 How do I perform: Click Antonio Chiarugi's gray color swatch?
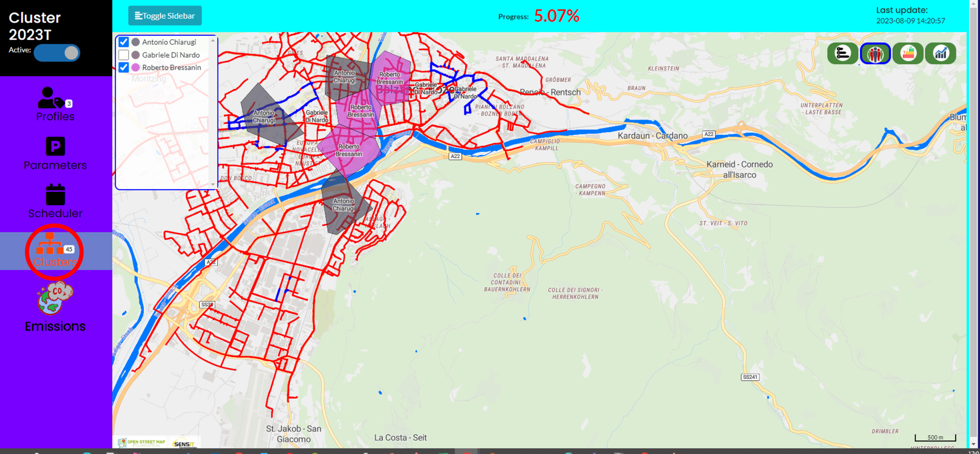point(136,42)
